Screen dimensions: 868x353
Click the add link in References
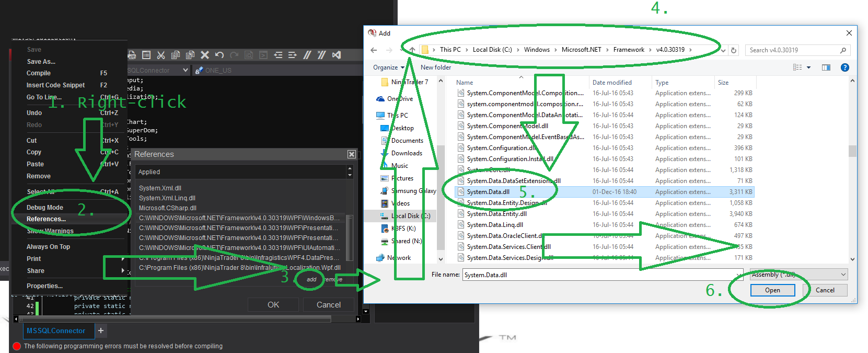[311, 279]
